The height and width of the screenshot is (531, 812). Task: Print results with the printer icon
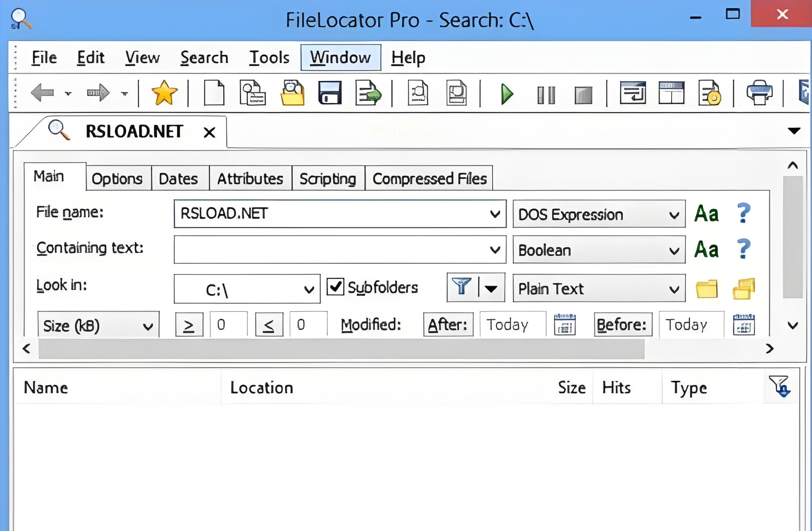tap(760, 93)
